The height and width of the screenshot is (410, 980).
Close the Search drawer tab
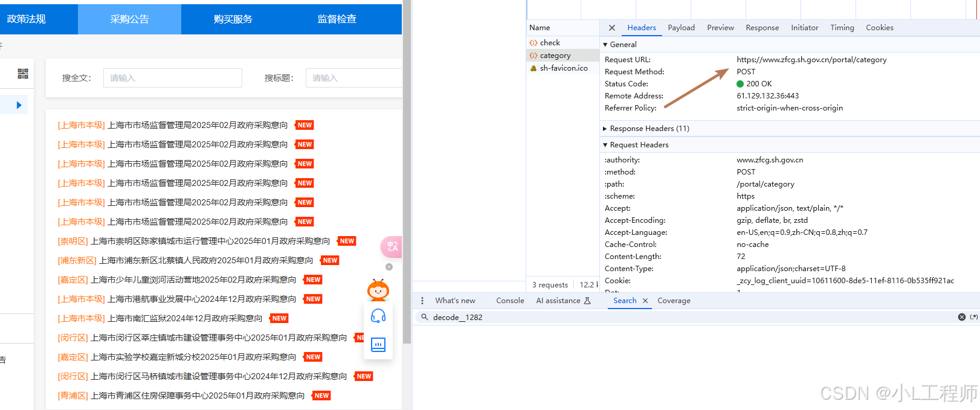(x=645, y=301)
